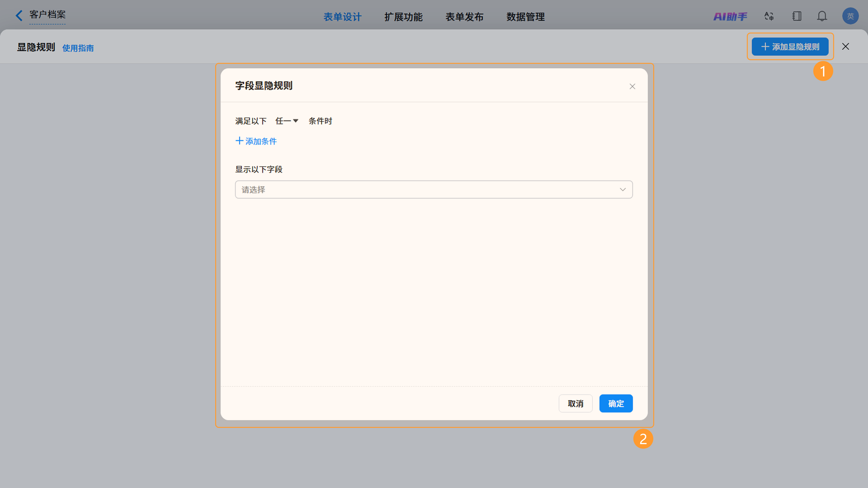
Task: Click 添加条件 to add a condition
Action: (x=256, y=141)
